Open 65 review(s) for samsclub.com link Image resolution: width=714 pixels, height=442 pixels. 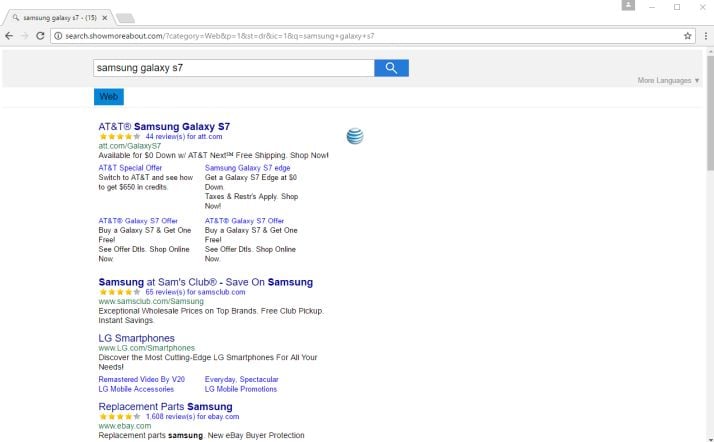pyautogui.click(x=195, y=292)
